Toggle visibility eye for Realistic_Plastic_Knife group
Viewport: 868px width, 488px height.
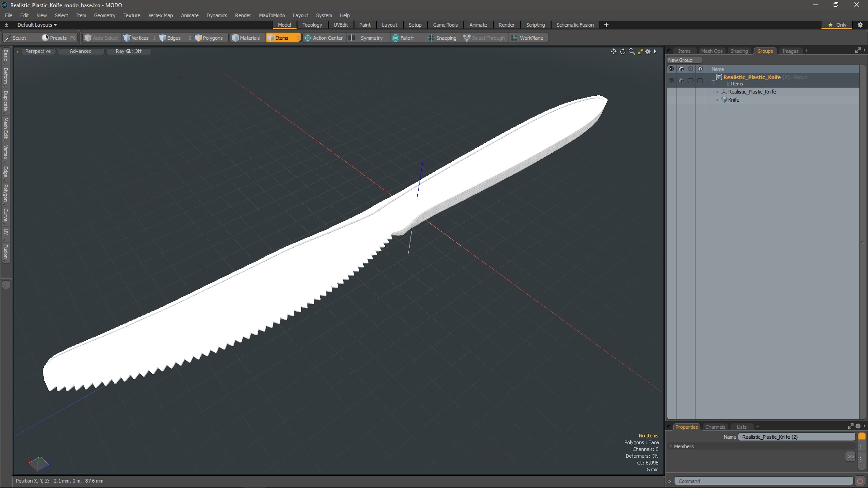[671, 80]
